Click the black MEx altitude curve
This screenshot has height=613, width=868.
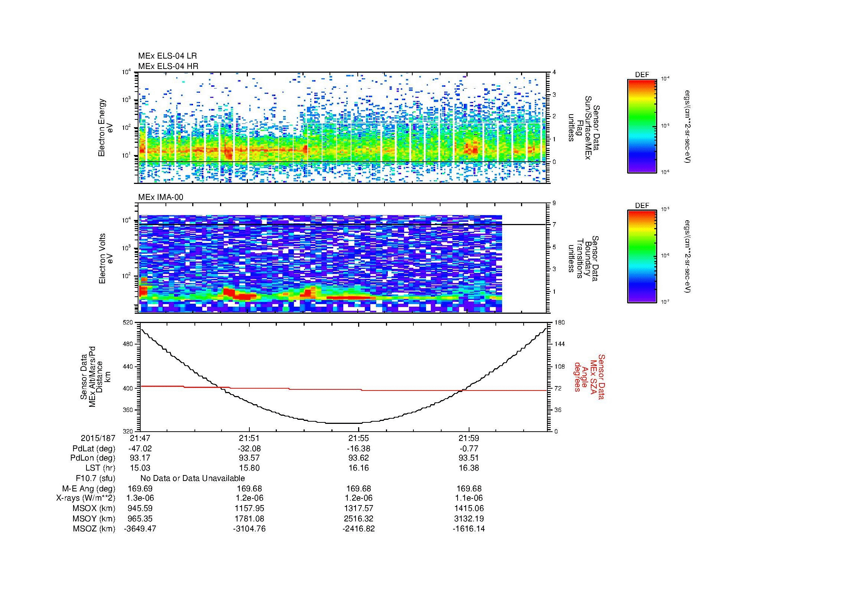tap(343, 376)
